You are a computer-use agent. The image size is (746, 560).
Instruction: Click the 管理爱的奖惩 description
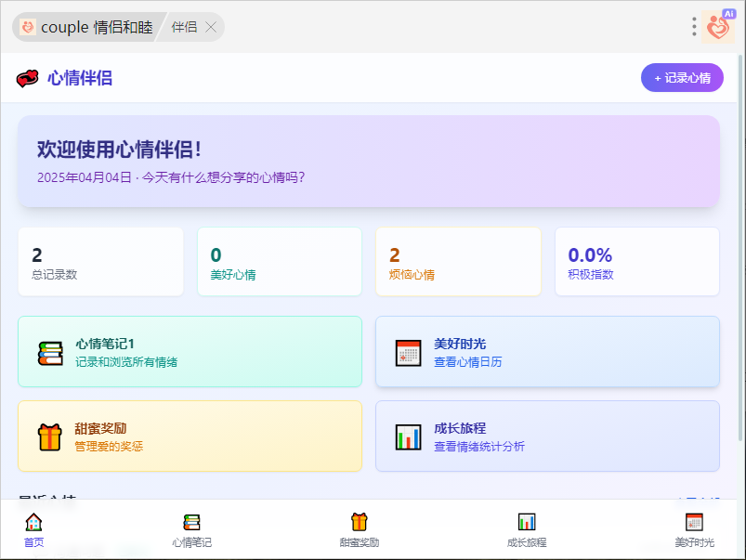click(109, 447)
